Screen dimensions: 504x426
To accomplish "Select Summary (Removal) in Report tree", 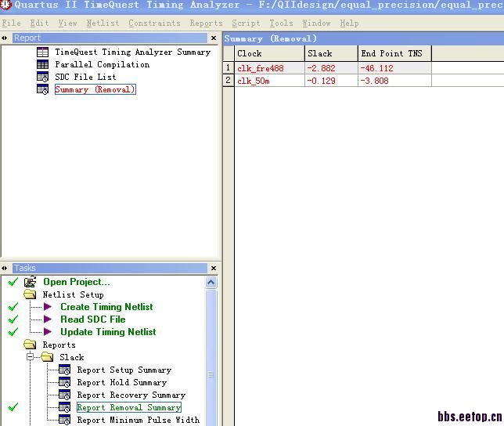I will [95, 89].
